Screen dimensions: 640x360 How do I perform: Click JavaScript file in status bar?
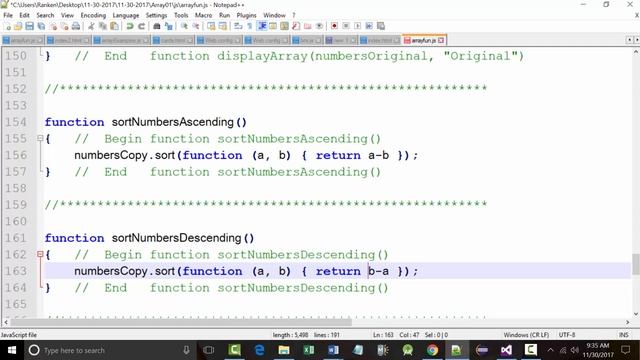pos(19,335)
